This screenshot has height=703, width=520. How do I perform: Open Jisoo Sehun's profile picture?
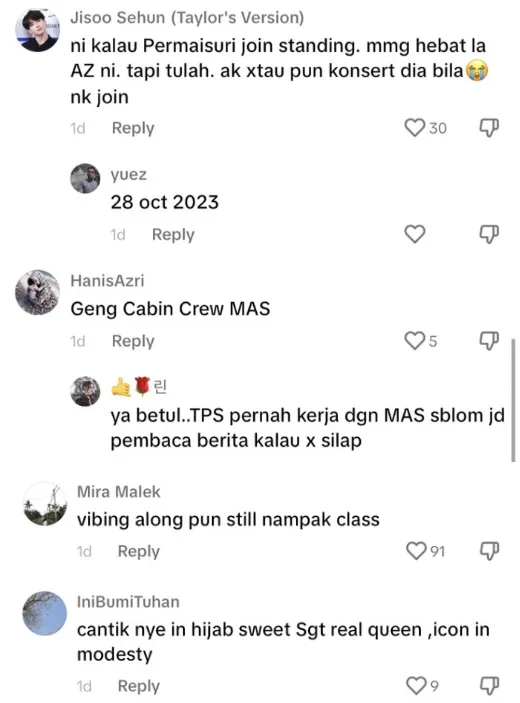click(38, 30)
